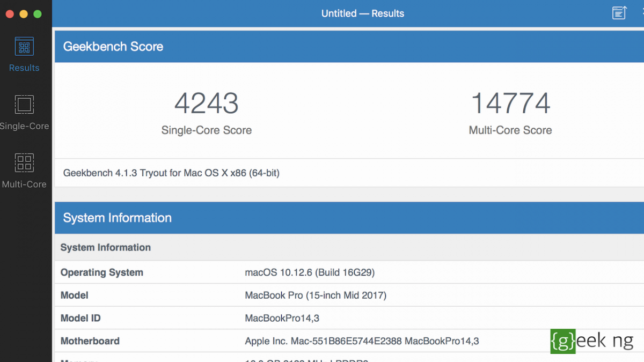Image resolution: width=644 pixels, height=362 pixels.
Task: Maximize the window with the green button
Action: coord(38,14)
